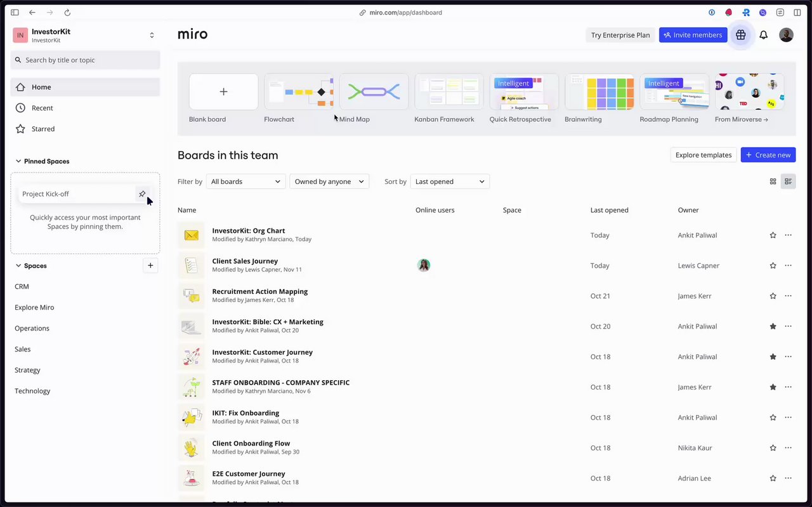This screenshot has height=507, width=812.
Task: Open more options for InvestorKit: Org Chart
Action: [x=788, y=235]
